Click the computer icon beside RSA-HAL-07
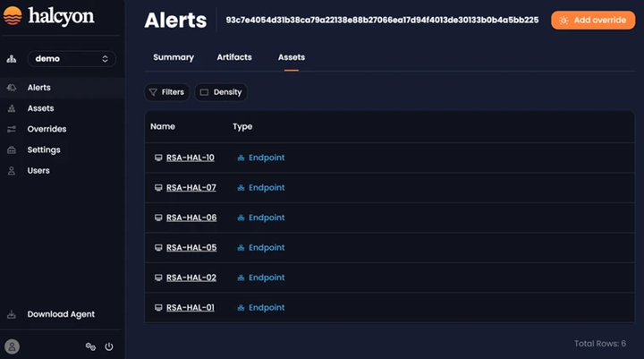 (158, 187)
